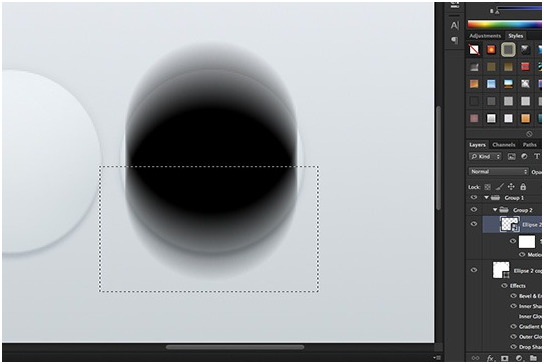Toggle Drop Shadow effect visibility
The height and width of the screenshot is (364, 544).
513,347
